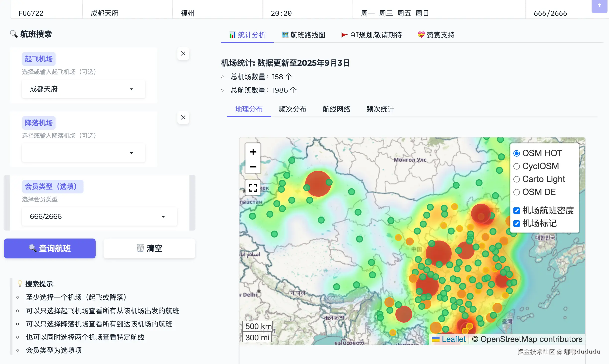Select the CyclOSM base layer

tap(517, 166)
